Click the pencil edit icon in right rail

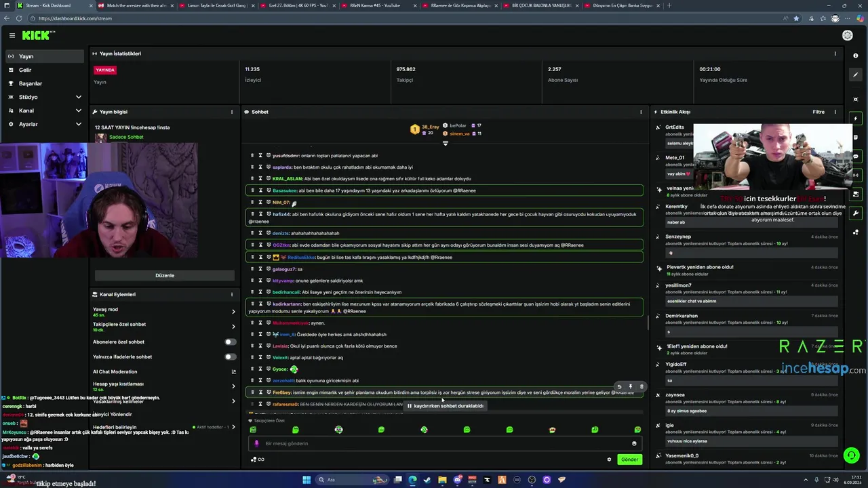click(856, 75)
